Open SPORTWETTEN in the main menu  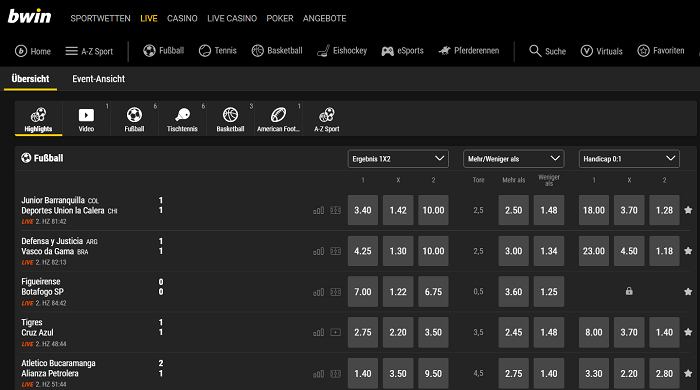[x=100, y=18]
